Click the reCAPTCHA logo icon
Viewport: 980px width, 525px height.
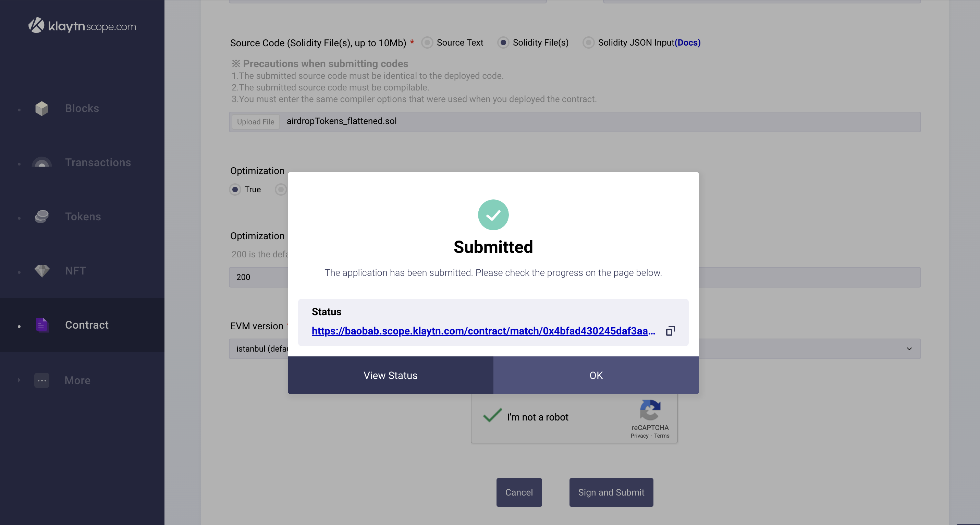click(x=650, y=410)
